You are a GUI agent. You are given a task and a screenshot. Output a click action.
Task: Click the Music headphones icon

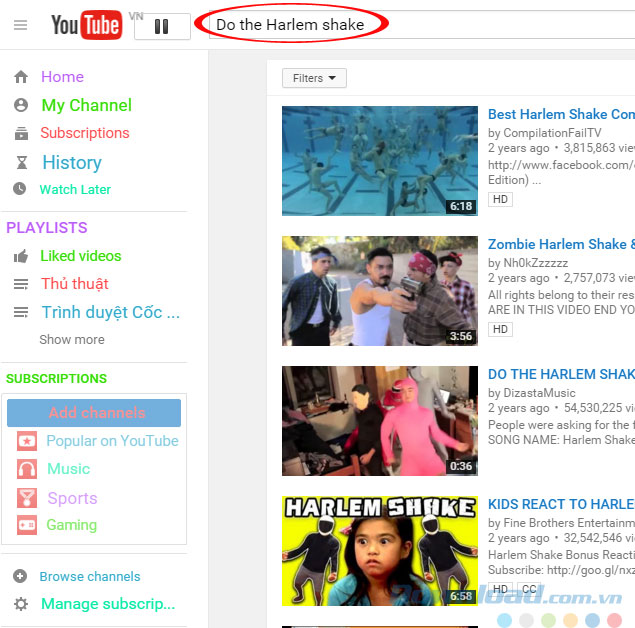(27, 469)
